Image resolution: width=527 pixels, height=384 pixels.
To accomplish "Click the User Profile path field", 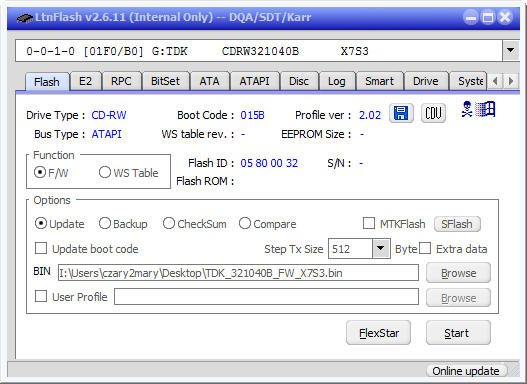I will (267, 297).
